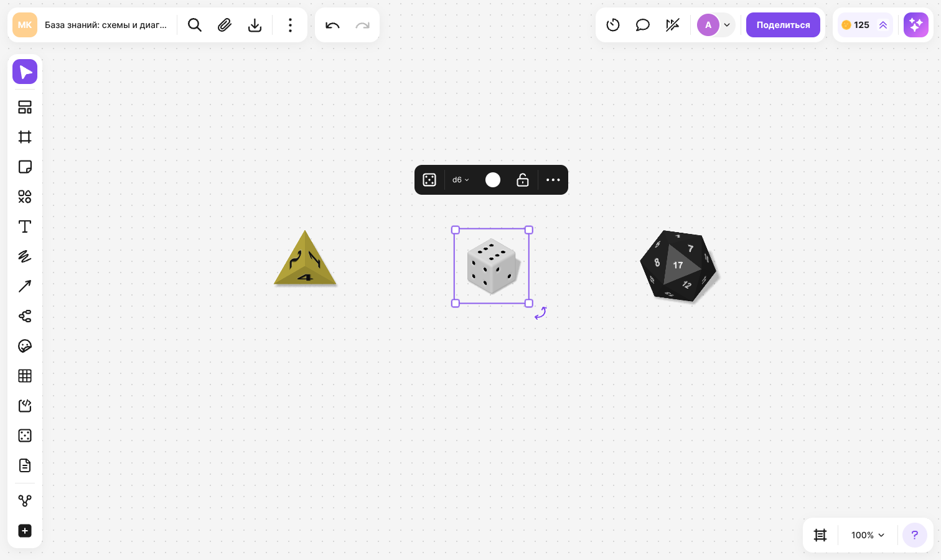Open the three-dot board menu
This screenshot has height=560, width=941.
pos(290,25)
